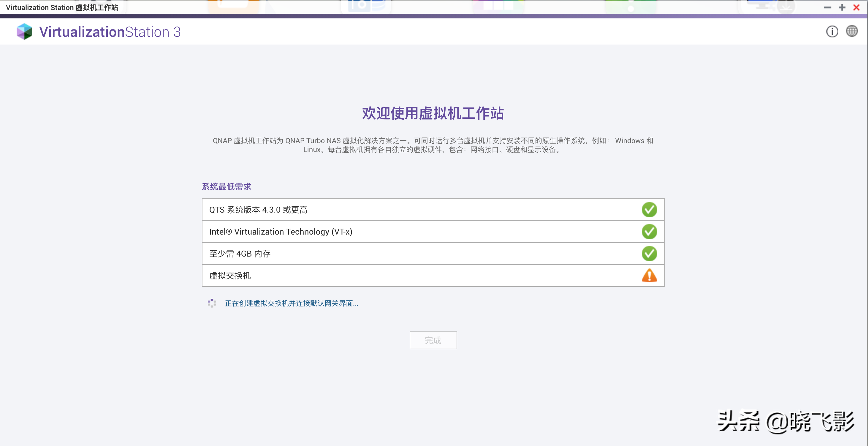Close the Virtualization Station window
868x446 pixels.
point(856,7)
